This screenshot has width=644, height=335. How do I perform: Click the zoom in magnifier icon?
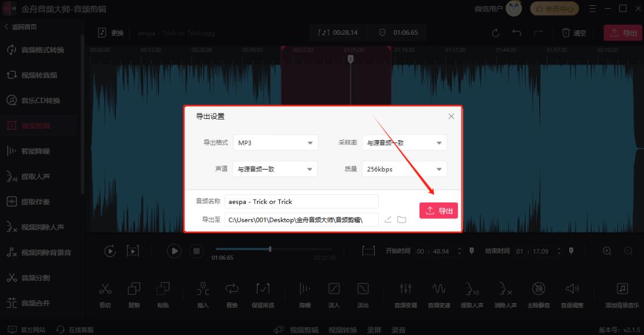607,251
